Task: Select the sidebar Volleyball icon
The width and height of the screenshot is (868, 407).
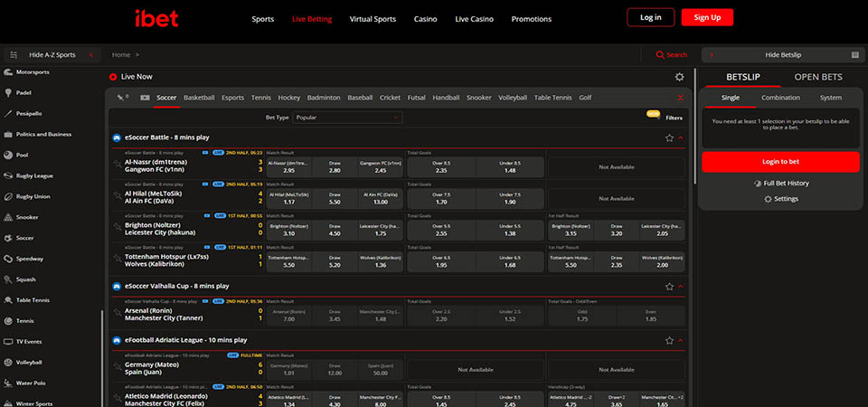Action: pos(8,363)
